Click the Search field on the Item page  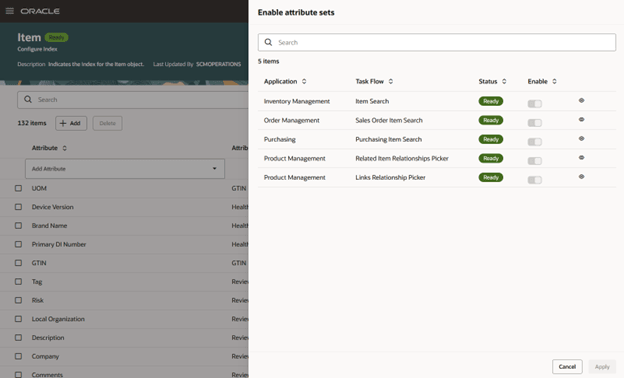(133, 99)
